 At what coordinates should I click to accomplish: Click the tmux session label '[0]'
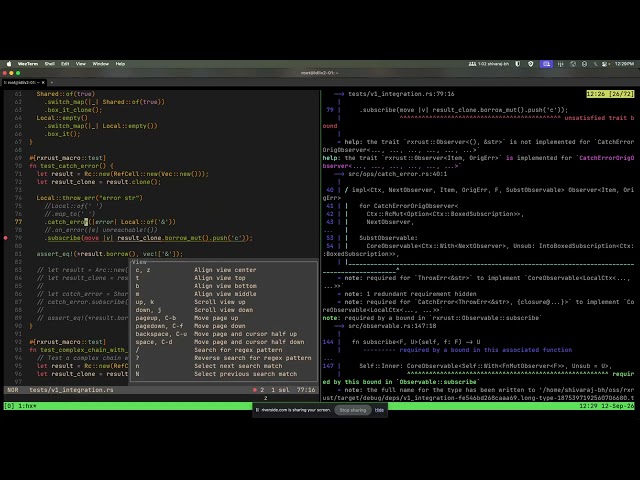click(9, 406)
